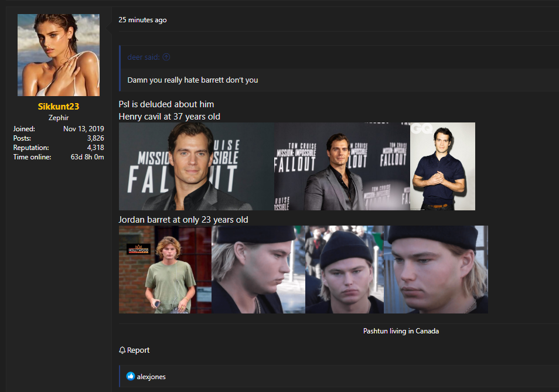
Task: Click the posts count 3,826
Action: [95, 138]
